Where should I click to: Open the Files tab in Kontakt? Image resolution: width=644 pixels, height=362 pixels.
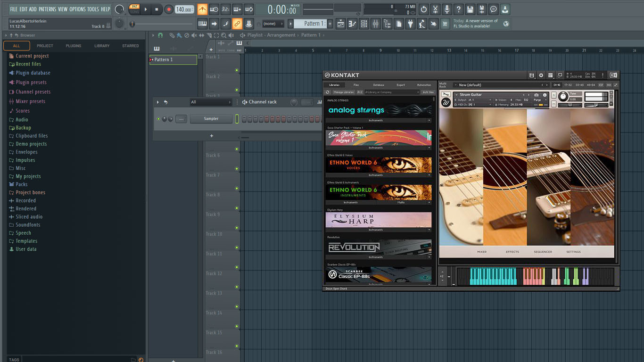pos(356,85)
